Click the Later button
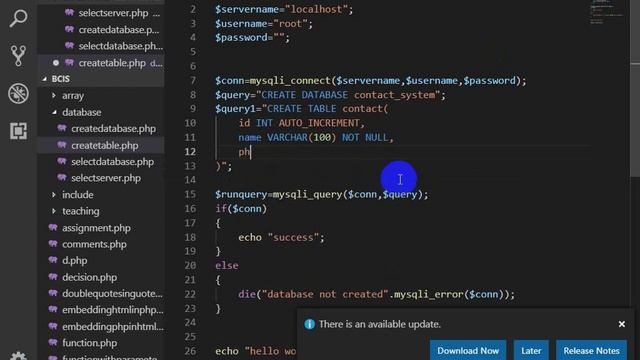Screen dimensions: 640x360 click(531, 351)
